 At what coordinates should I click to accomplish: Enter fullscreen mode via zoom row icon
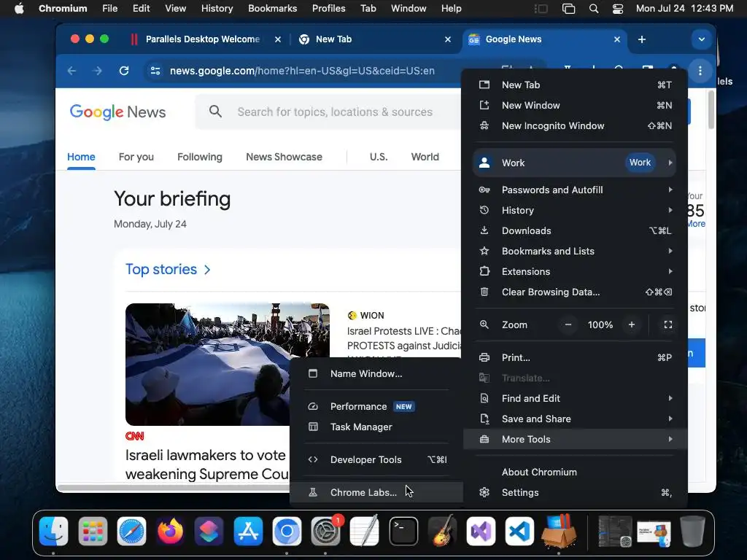[668, 324]
